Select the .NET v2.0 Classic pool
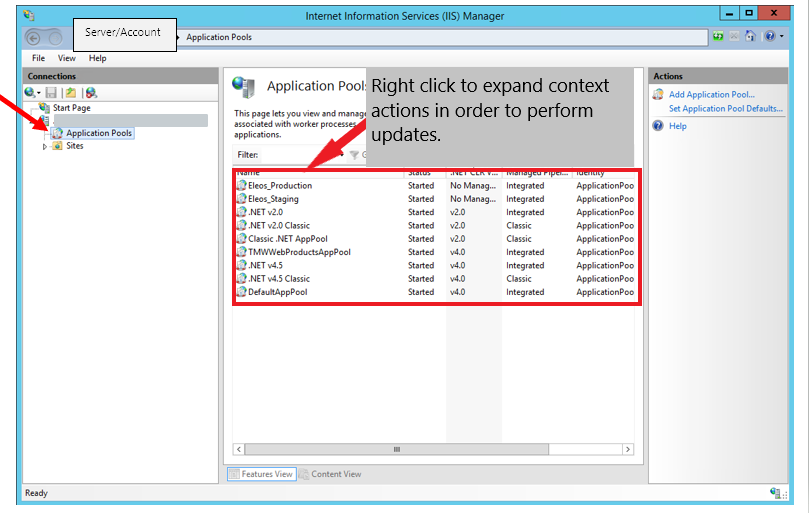This screenshot has width=809, height=513. point(435,226)
